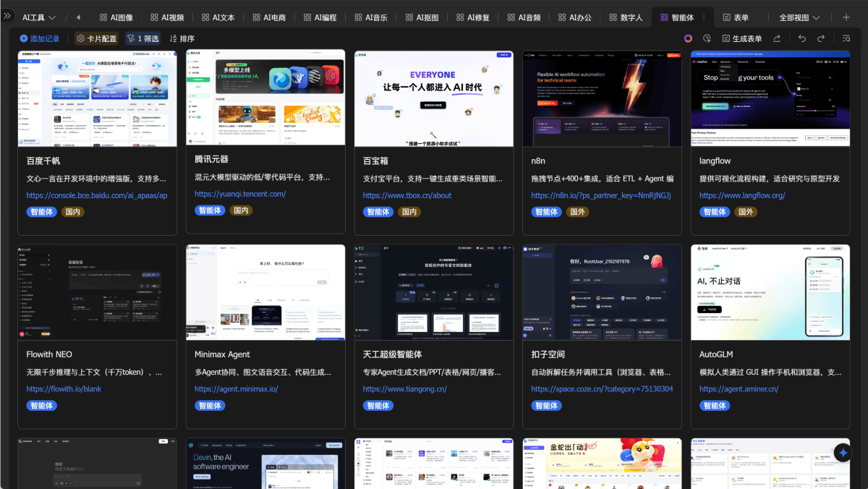Open the 全部视图 dropdown

tap(799, 17)
